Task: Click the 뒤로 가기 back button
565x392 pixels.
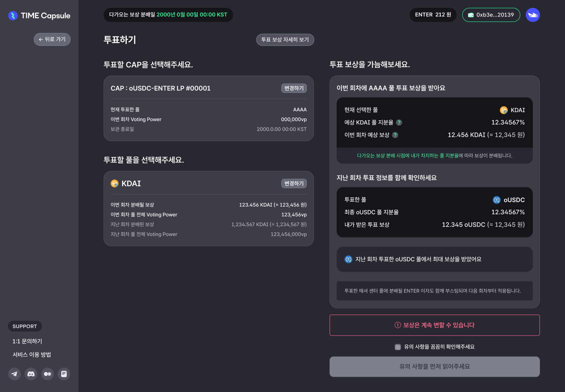Action: tap(52, 39)
